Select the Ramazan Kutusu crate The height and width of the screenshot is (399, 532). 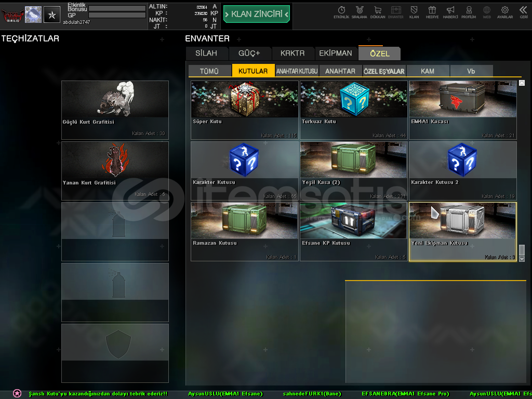[x=245, y=232]
